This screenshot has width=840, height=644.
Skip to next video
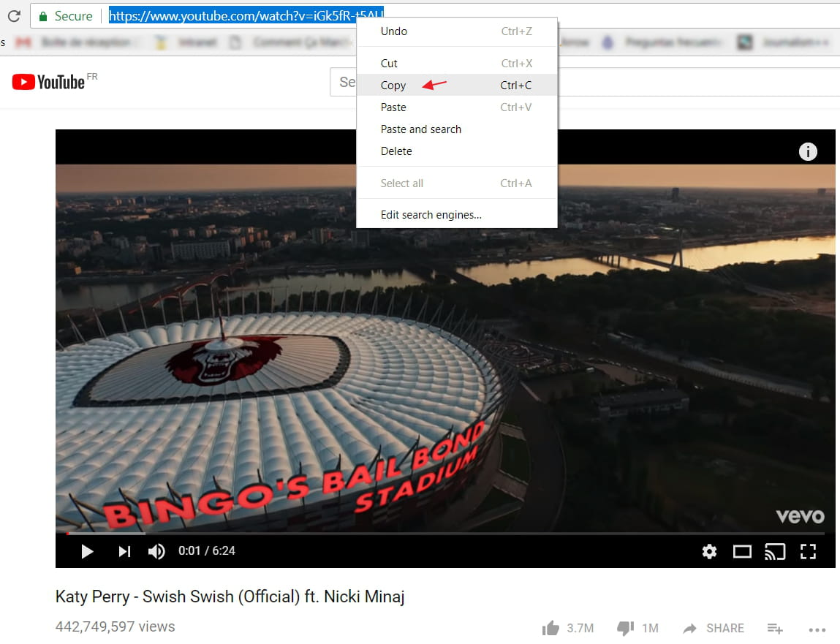tap(124, 551)
